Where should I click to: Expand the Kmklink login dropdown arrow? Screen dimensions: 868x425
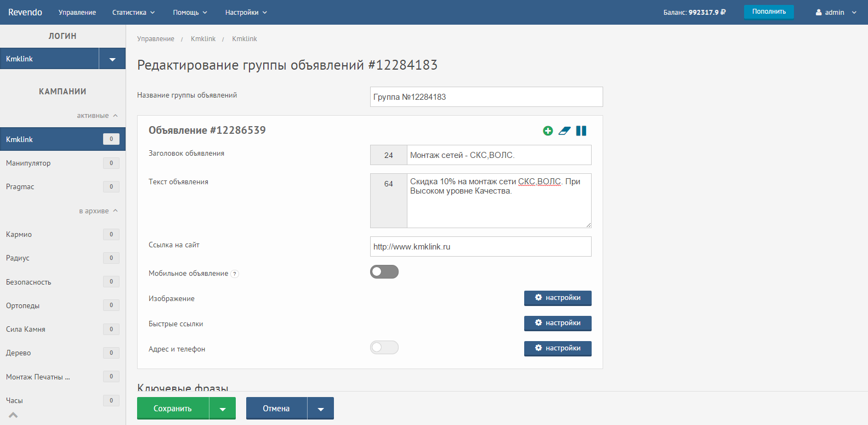pyautogui.click(x=112, y=59)
